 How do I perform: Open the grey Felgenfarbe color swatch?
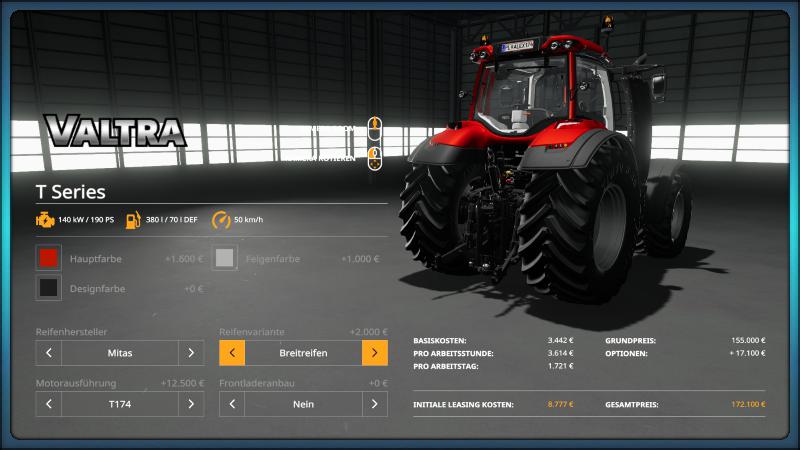(225, 258)
